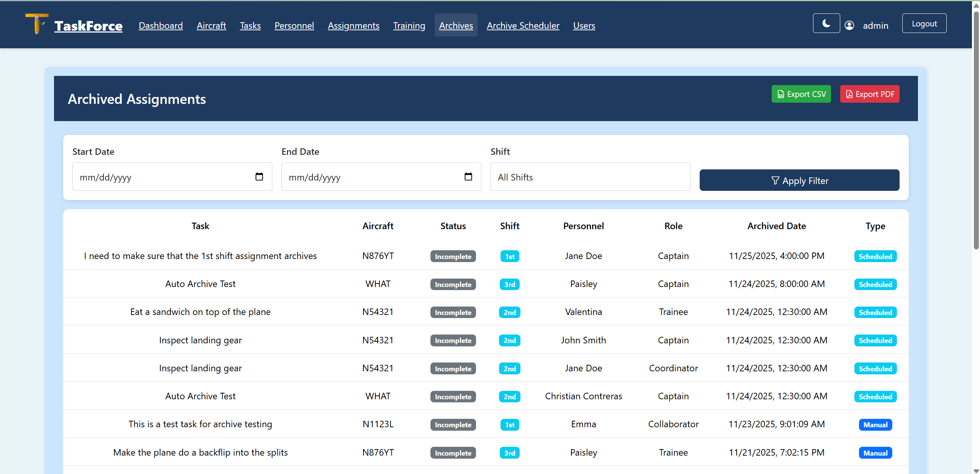
Task: Click the CSV file icon on Export CSV
Action: [x=780, y=93]
